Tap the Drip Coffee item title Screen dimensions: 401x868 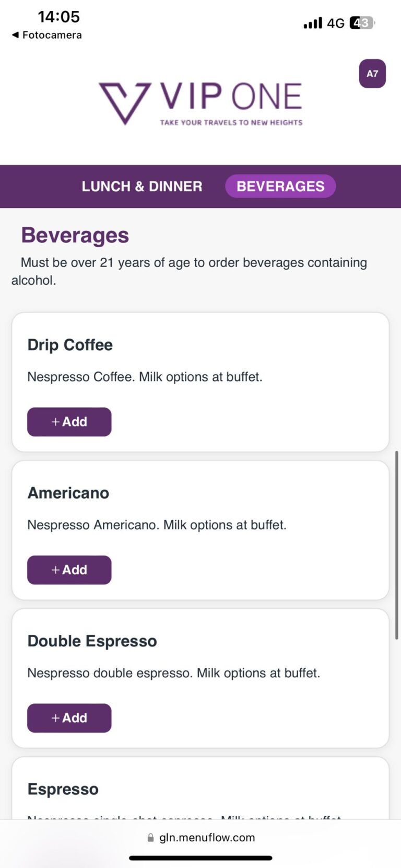pos(70,345)
